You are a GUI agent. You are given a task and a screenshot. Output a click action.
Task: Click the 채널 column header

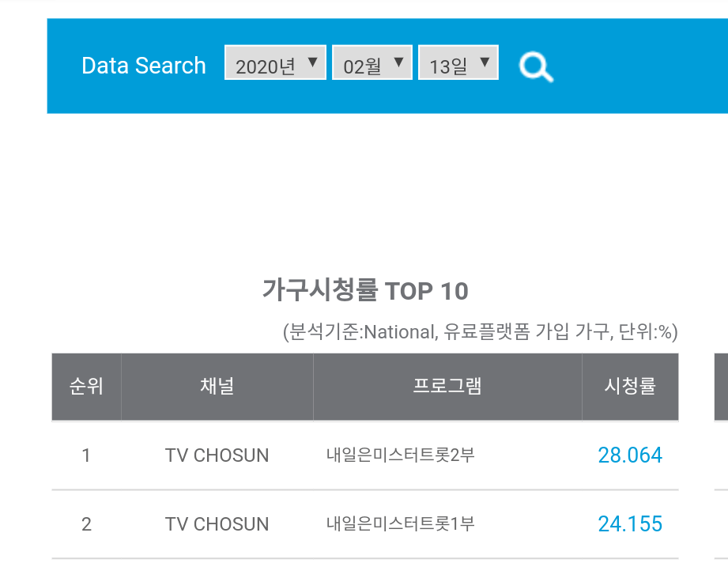(217, 387)
